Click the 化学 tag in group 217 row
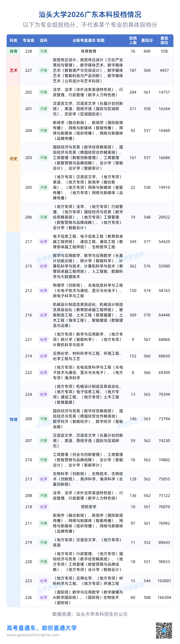This screenshot has width=180, height=644. [x=43, y=242]
